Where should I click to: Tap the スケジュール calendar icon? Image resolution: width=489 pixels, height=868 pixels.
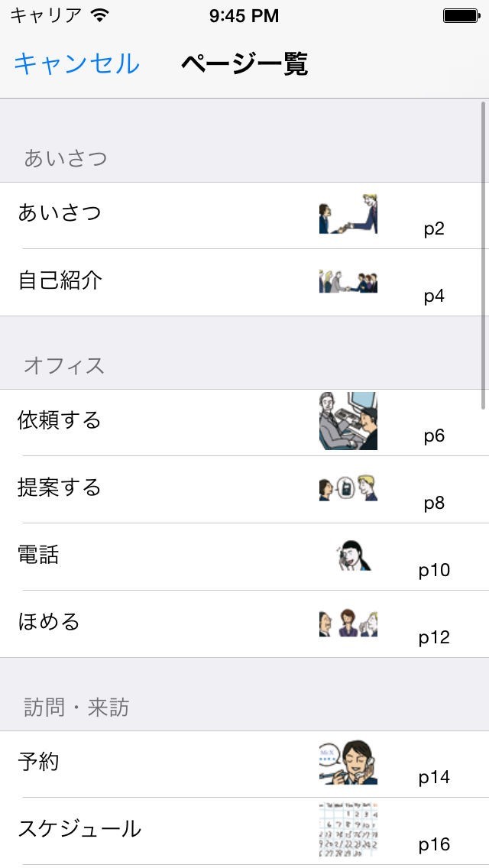click(348, 828)
